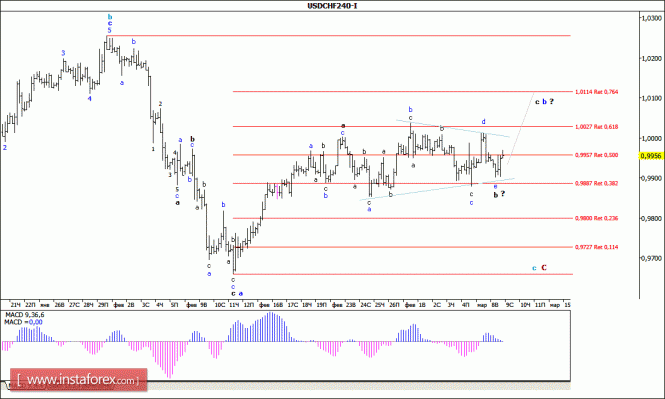Select the MACD =0,00 value readout
665x399 pixels.
[23, 322]
